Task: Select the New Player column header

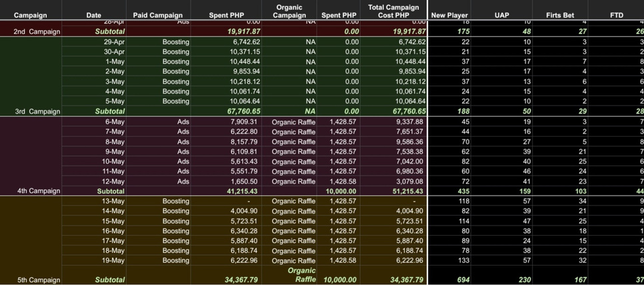Action: [449, 15]
